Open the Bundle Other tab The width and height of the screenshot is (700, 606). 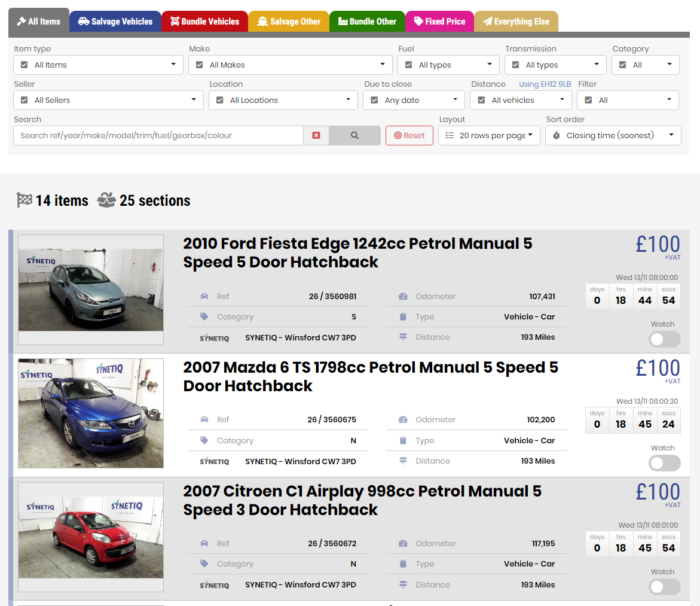[x=368, y=22]
